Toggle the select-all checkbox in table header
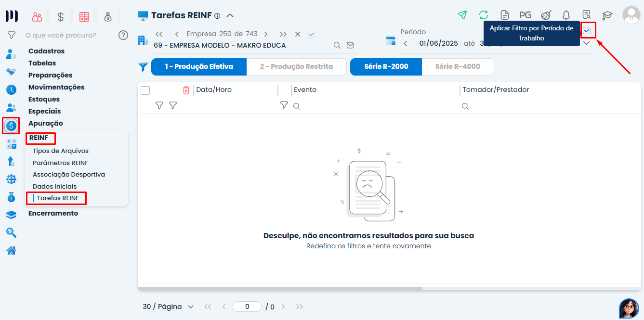 [x=145, y=90]
